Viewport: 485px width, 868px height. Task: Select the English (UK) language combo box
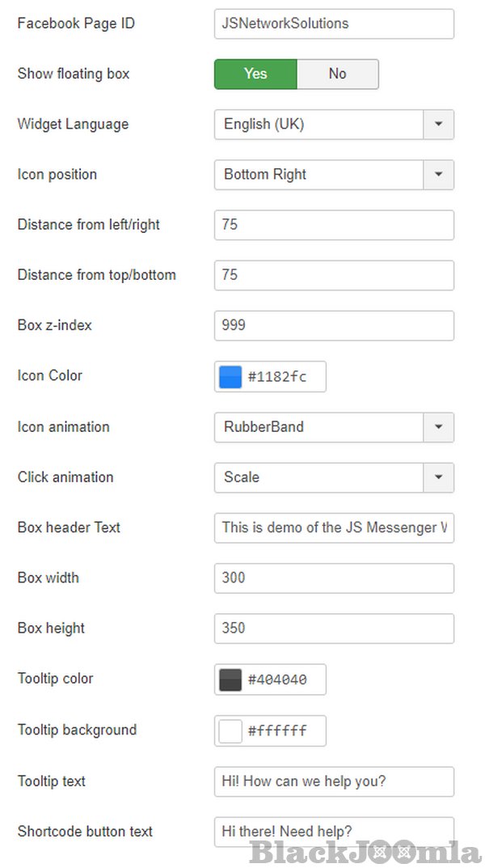[x=319, y=125]
